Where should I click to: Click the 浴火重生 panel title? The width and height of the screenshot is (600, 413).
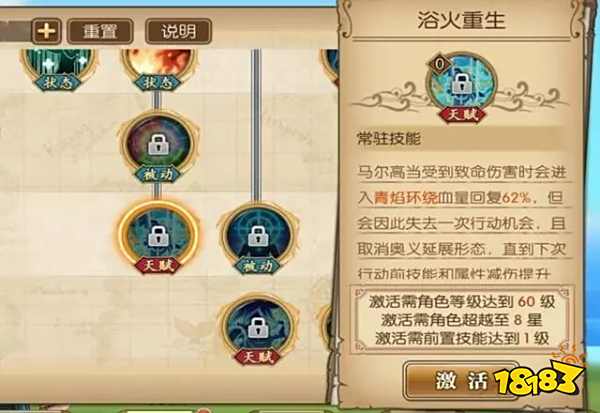461,20
